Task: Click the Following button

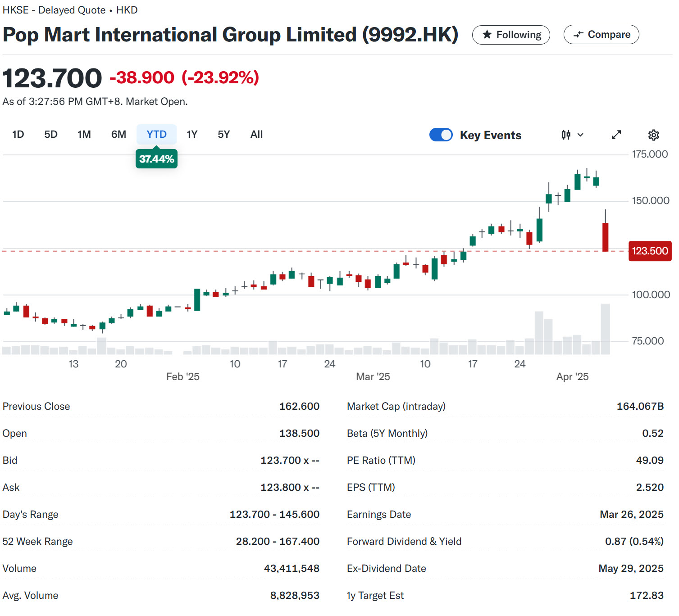Action: [511, 35]
